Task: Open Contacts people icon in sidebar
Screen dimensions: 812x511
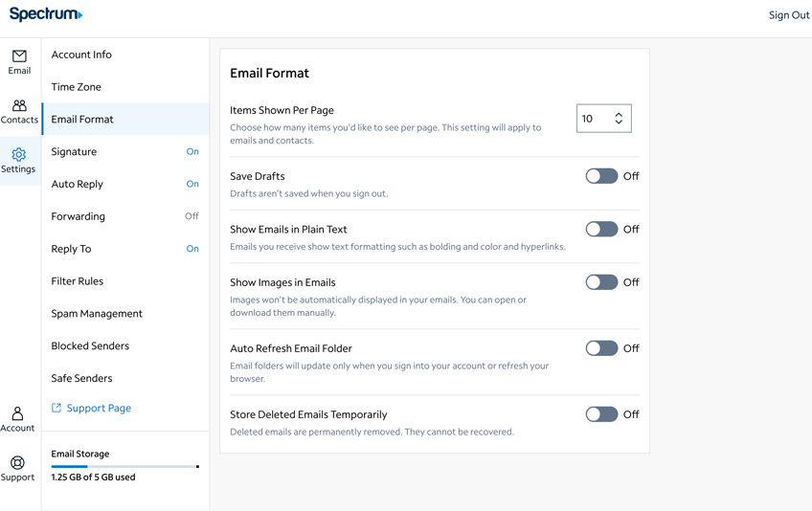Action: pyautogui.click(x=19, y=106)
